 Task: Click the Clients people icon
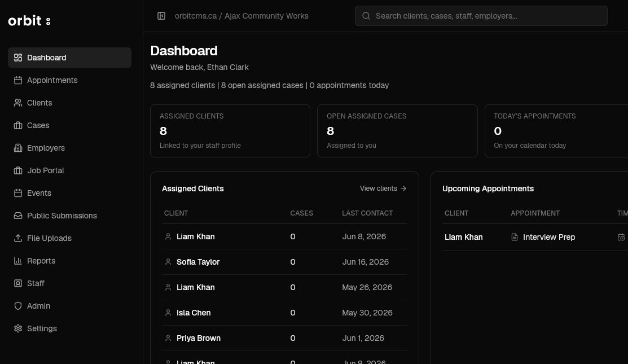(x=18, y=103)
